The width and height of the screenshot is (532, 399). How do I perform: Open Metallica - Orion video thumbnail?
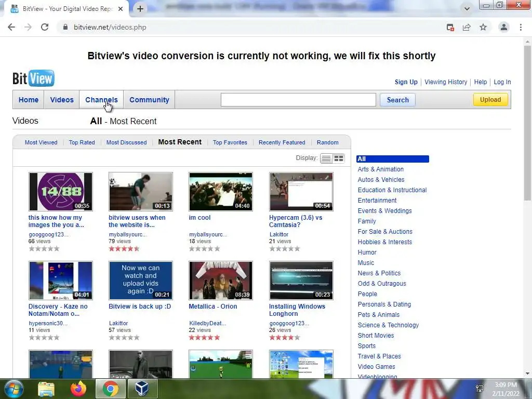coord(221,281)
